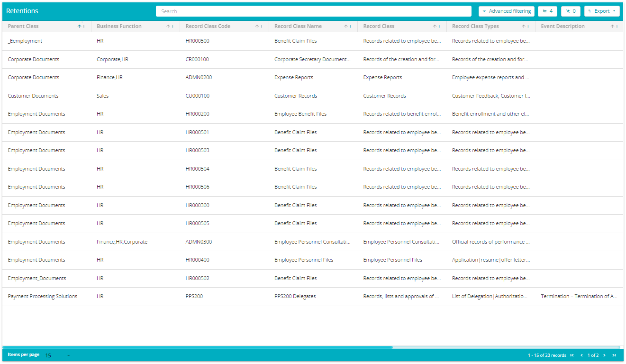
Task: Open Record Class column menu dots
Action: (x=439, y=27)
